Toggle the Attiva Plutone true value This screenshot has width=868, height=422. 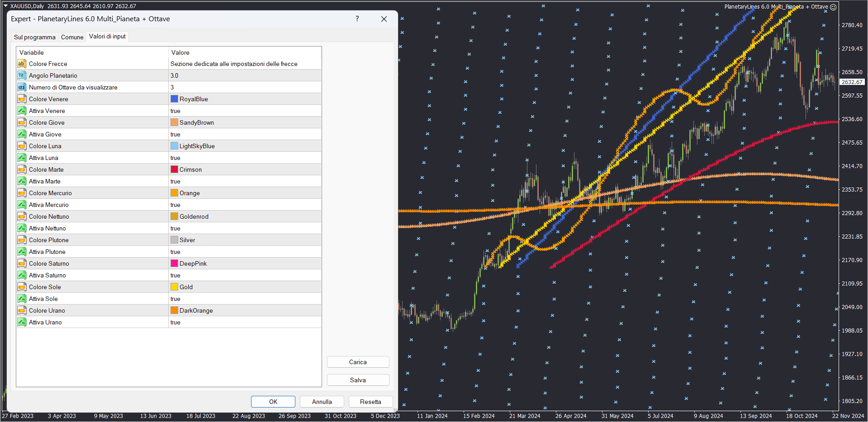click(245, 252)
